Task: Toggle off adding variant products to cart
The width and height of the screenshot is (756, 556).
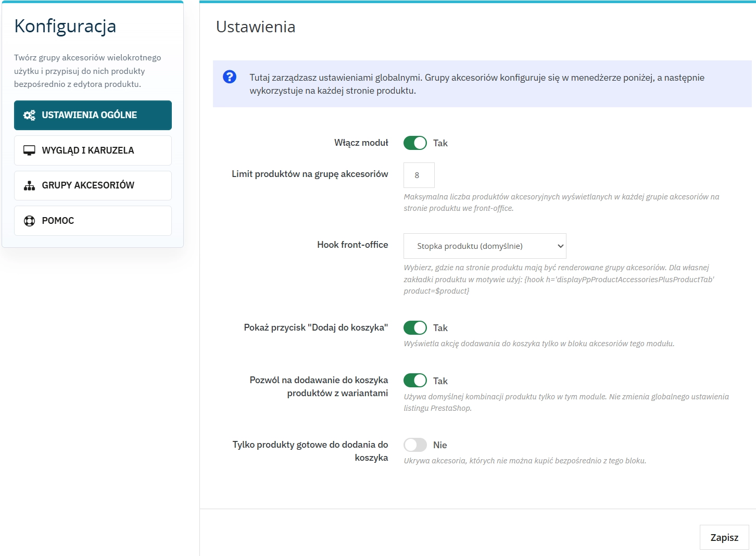Action: coord(415,380)
